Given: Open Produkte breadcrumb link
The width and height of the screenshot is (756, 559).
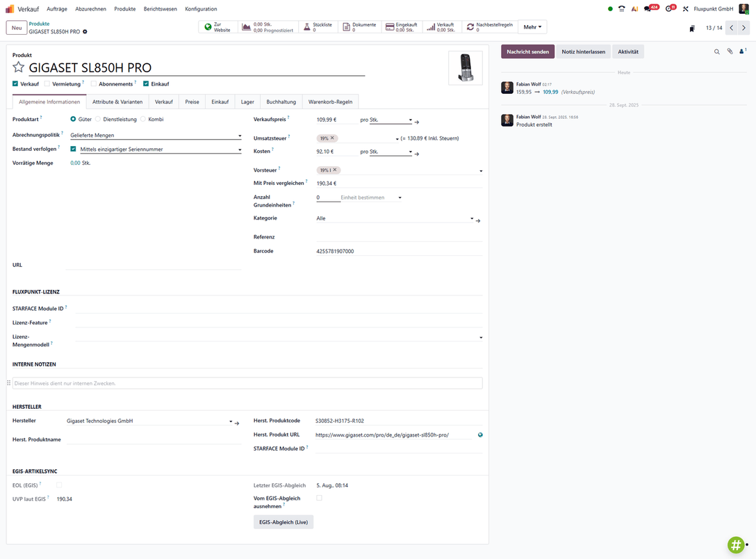Looking at the screenshot, I should click(39, 24).
